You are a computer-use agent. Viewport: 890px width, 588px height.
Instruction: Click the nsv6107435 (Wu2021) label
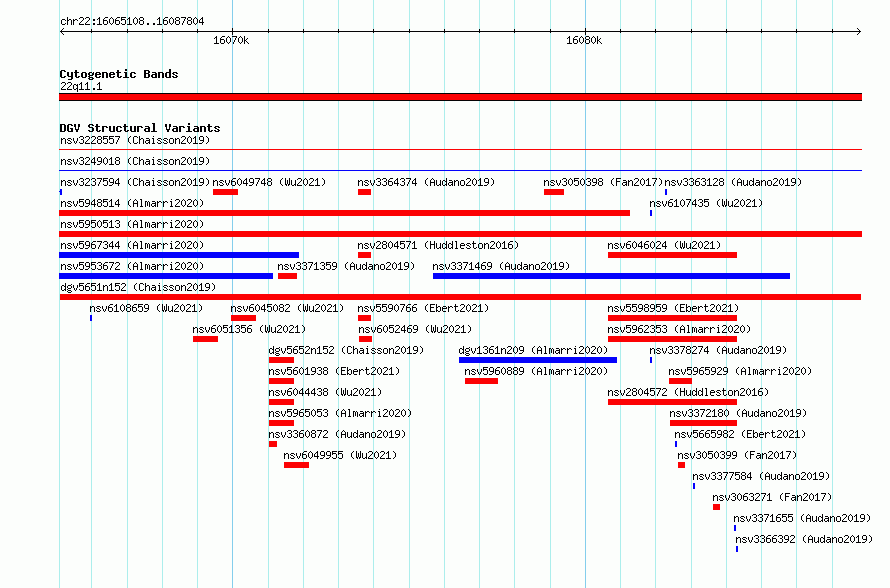[706, 203]
